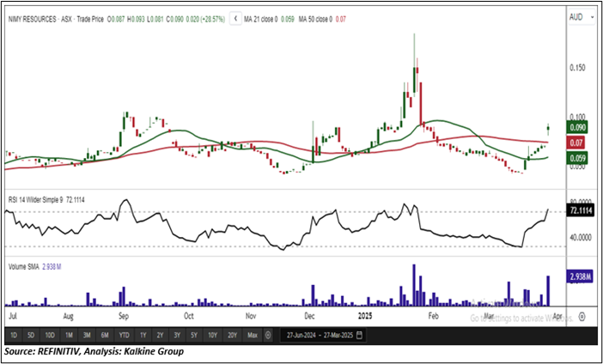Select the 3M time range button
This screenshot has width=603, height=364.
coord(87,335)
